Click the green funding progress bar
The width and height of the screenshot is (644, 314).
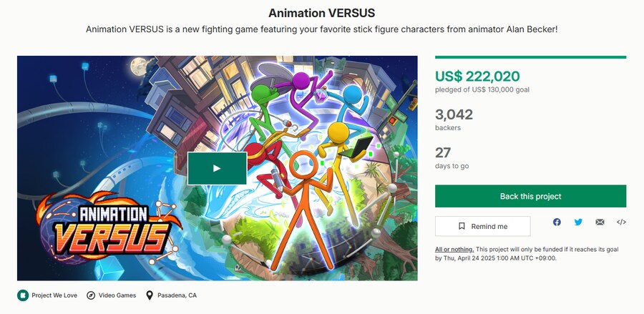[530, 57]
